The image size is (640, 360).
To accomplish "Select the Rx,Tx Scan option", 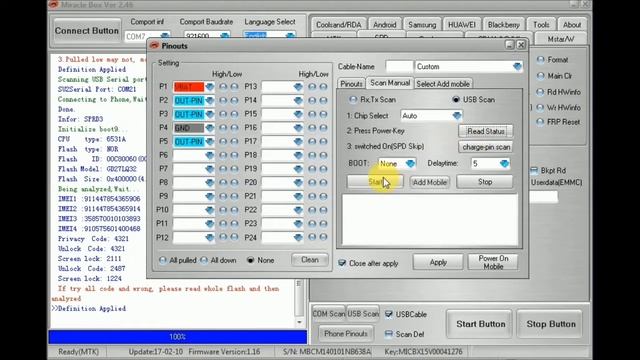I will pyautogui.click(x=353, y=100).
